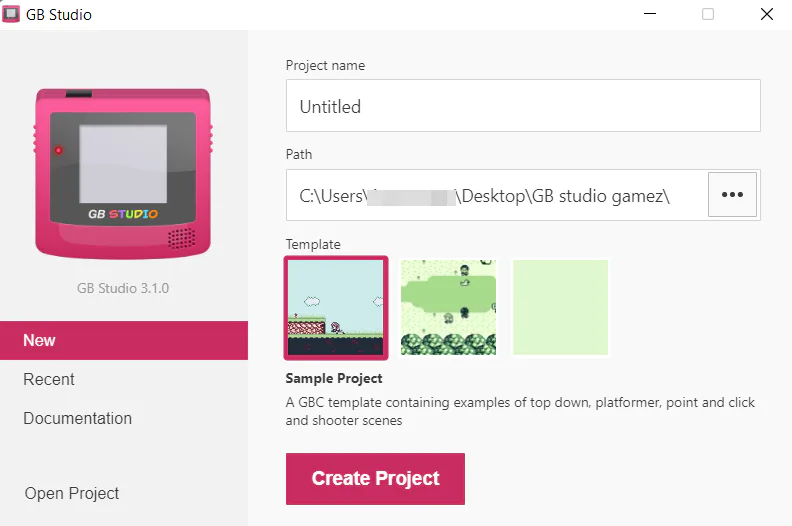Open the path browse ellipsis button
The width and height of the screenshot is (792, 526).
[732, 195]
